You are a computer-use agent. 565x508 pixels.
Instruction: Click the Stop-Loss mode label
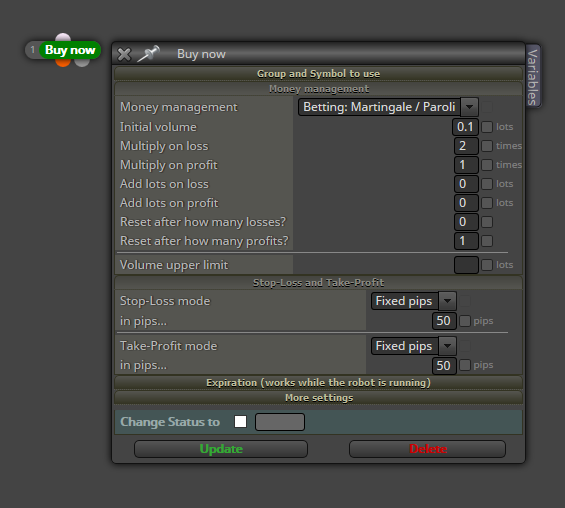point(165,301)
